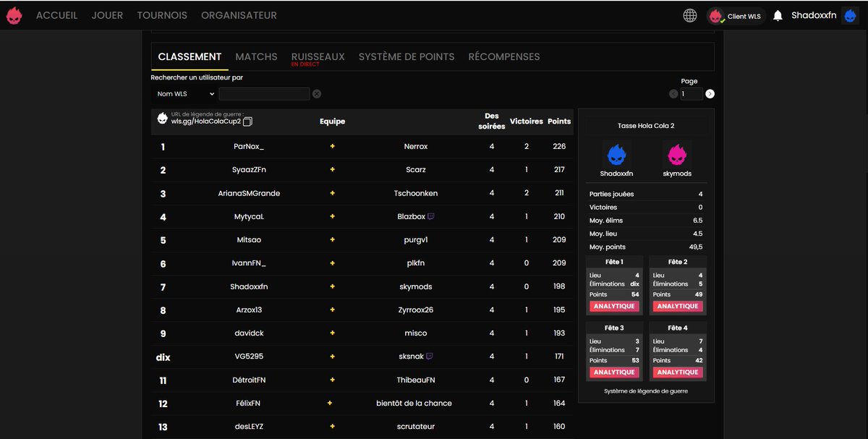Clear the user search field
The height and width of the screenshot is (439, 868).
315,94
